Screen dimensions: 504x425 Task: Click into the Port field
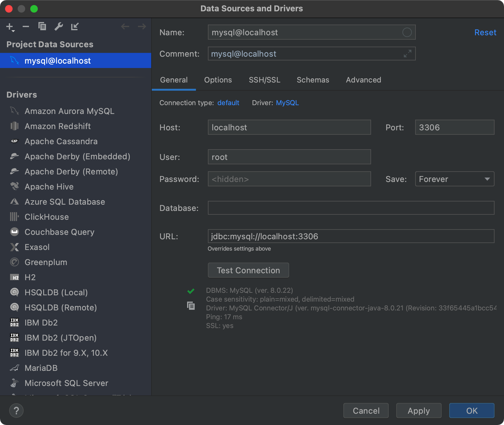point(455,127)
